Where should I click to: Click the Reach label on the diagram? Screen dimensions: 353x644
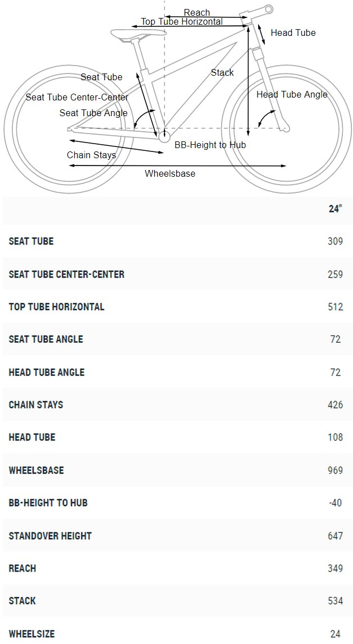pos(197,12)
